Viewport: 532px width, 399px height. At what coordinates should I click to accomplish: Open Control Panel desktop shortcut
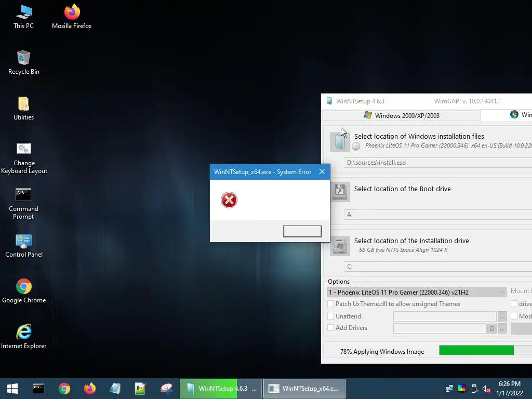click(x=24, y=246)
